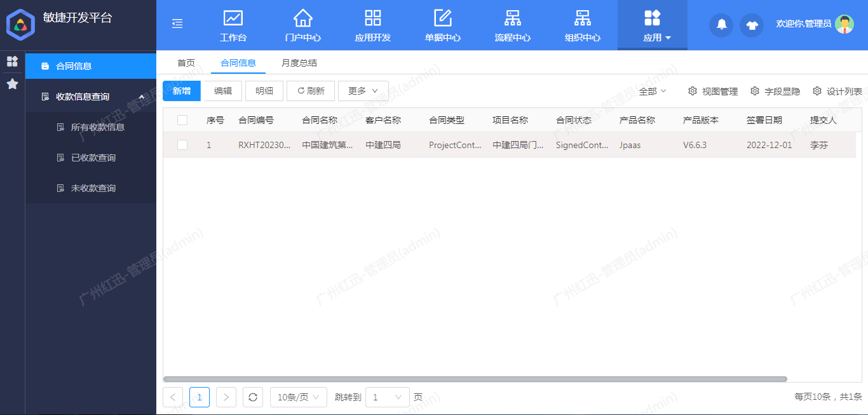Click the agile platform hexagon logo
This screenshot has height=415, width=868.
(x=20, y=25)
